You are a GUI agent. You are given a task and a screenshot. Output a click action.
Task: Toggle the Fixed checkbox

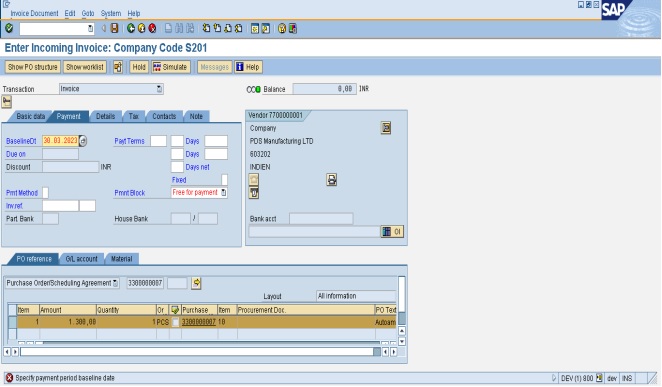[225, 180]
